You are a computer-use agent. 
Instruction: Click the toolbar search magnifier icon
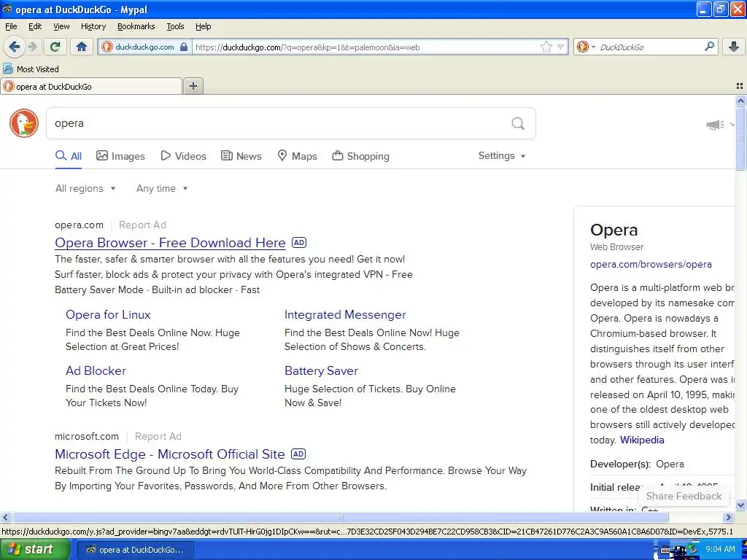709,47
